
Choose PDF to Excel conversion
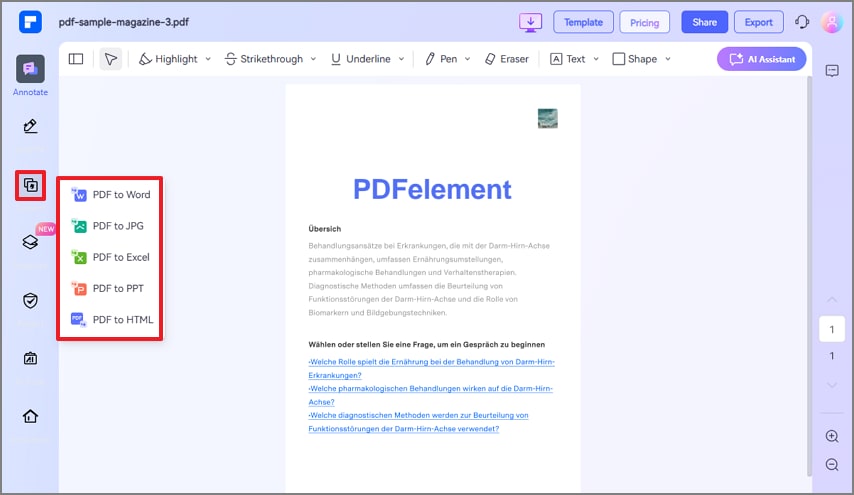[110, 257]
